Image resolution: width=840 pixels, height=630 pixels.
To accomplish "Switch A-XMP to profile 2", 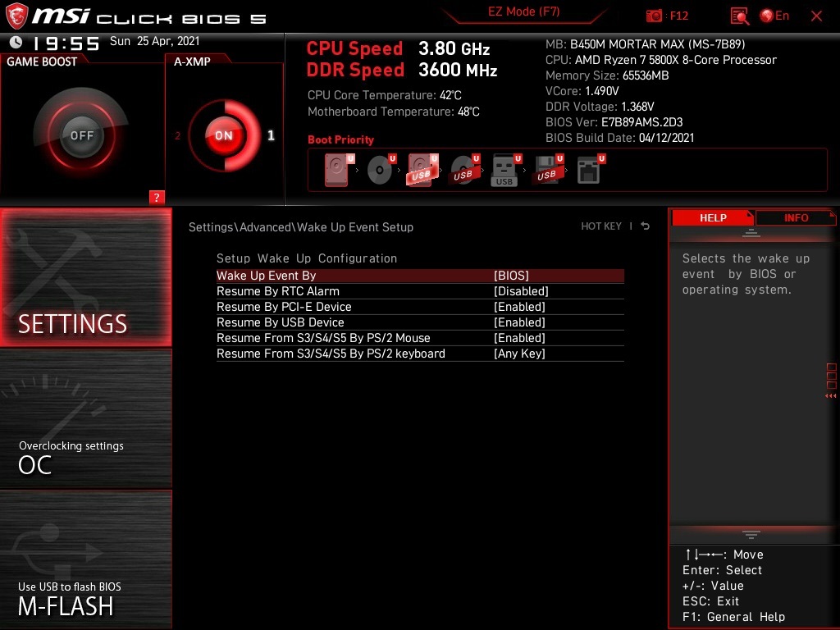I will click(178, 136).
